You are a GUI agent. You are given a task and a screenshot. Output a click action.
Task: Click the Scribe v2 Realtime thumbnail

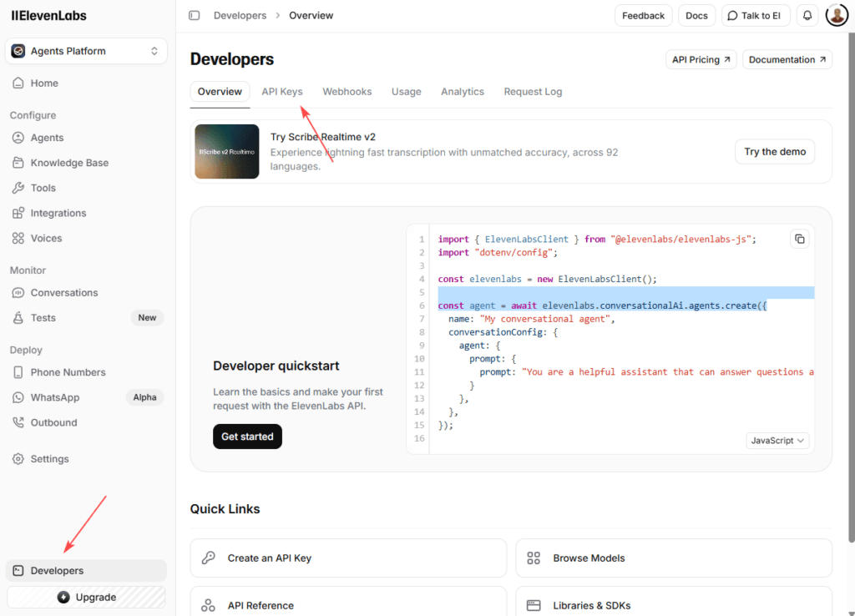coord(227,152)
